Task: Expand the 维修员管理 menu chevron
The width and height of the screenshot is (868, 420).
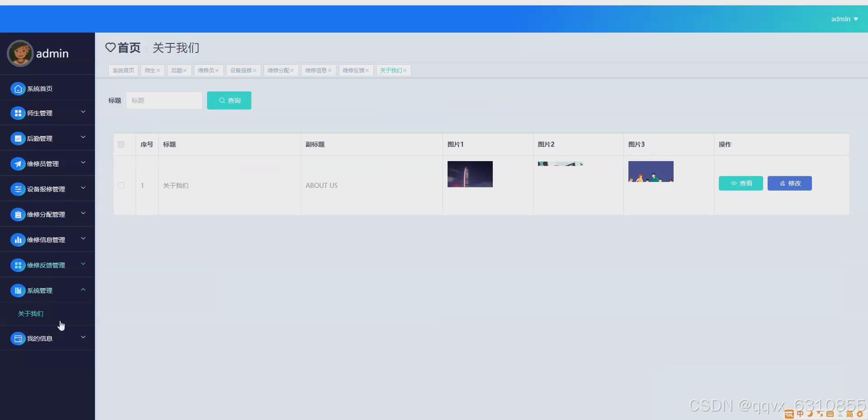Action: pos(83,162)
